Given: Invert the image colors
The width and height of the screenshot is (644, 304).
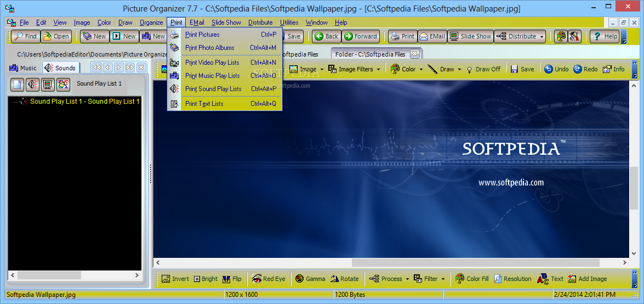Looking at the screenshot, I should tap(175, 279).
